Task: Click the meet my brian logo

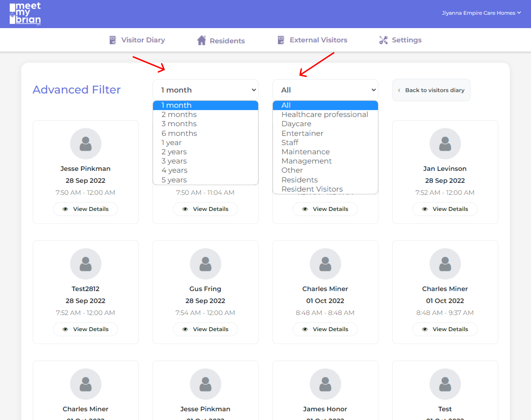Action: tap(25, 14)
